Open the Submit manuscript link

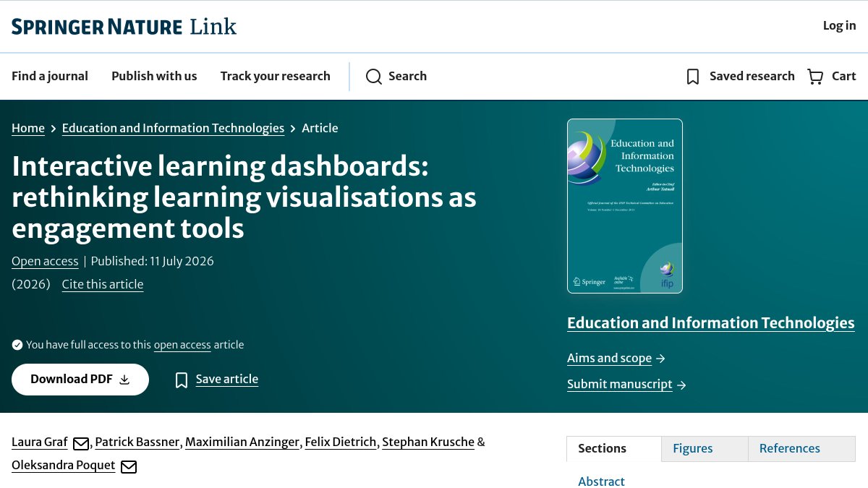click(620, 384)
